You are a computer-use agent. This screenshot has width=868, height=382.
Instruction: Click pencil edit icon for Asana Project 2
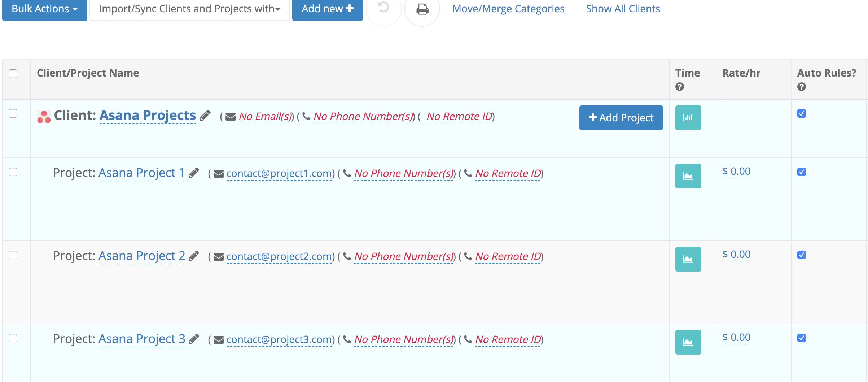[194, 256]
